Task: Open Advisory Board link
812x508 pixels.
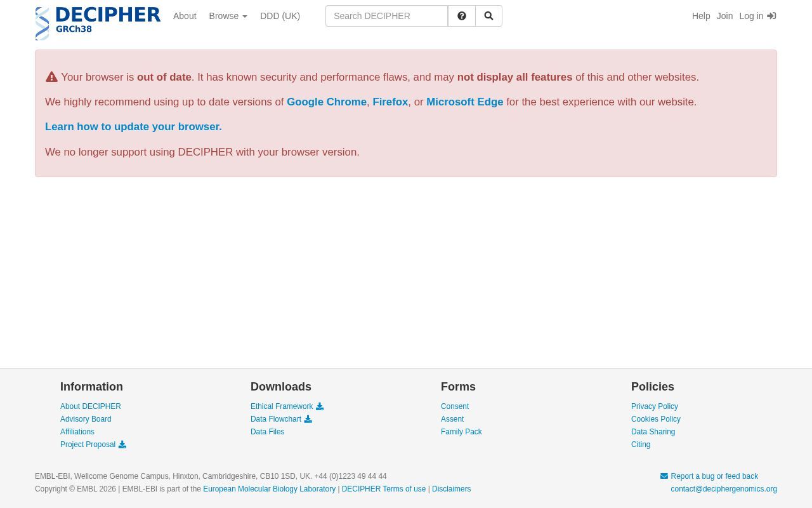Action: click(86, 419)
